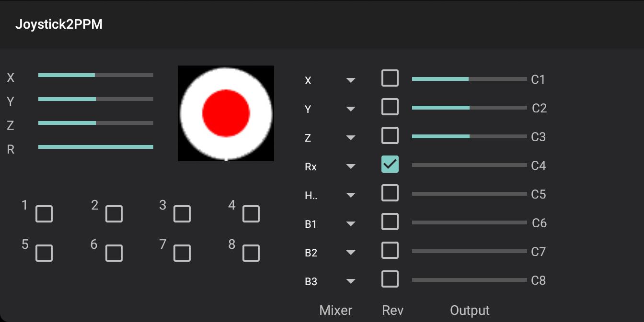Tick button checkbox number 2
The image size is (644, 322).
tap(114, 214)
